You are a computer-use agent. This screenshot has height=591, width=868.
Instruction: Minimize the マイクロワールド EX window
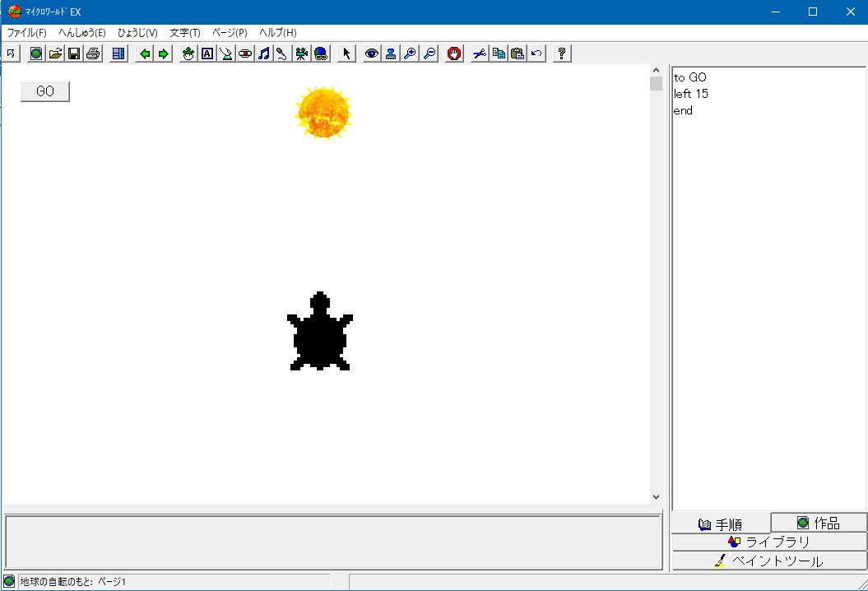(776, 12)
